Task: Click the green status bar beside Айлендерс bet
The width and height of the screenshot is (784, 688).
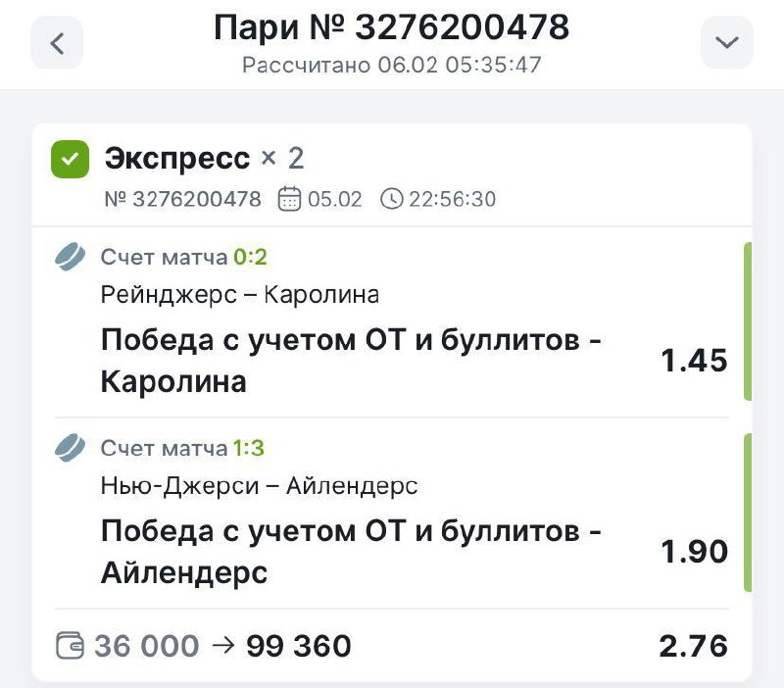Action: [748, 513]
